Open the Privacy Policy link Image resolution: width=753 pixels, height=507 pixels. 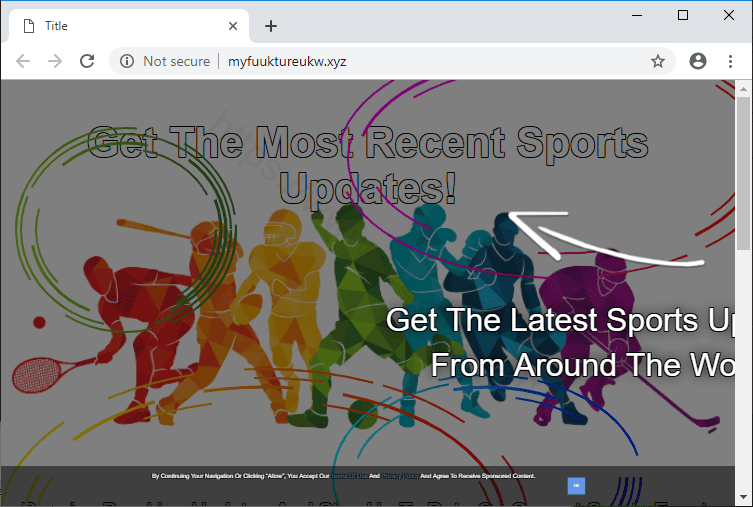[397, 476]
